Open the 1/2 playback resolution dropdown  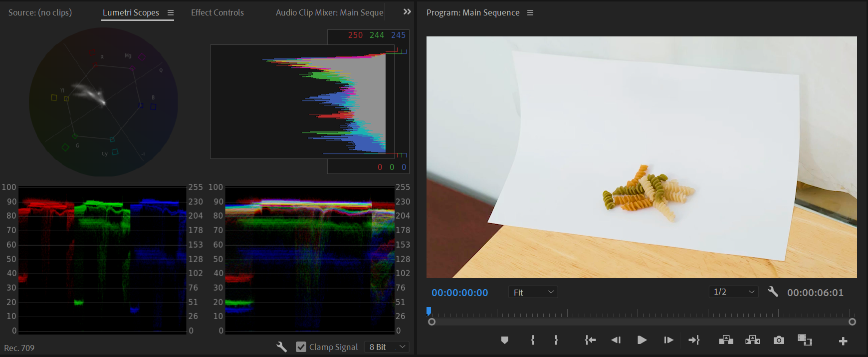tap(733, 292)
